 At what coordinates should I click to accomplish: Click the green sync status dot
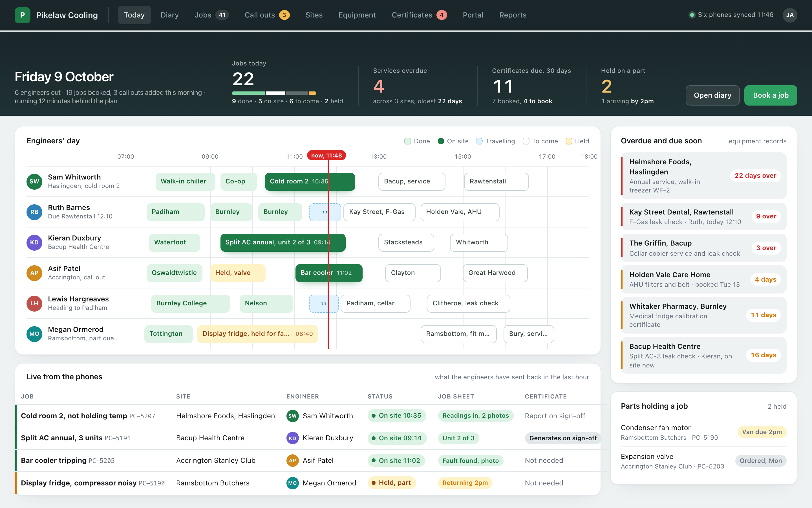pyautogui.click(x=692, y=15)
